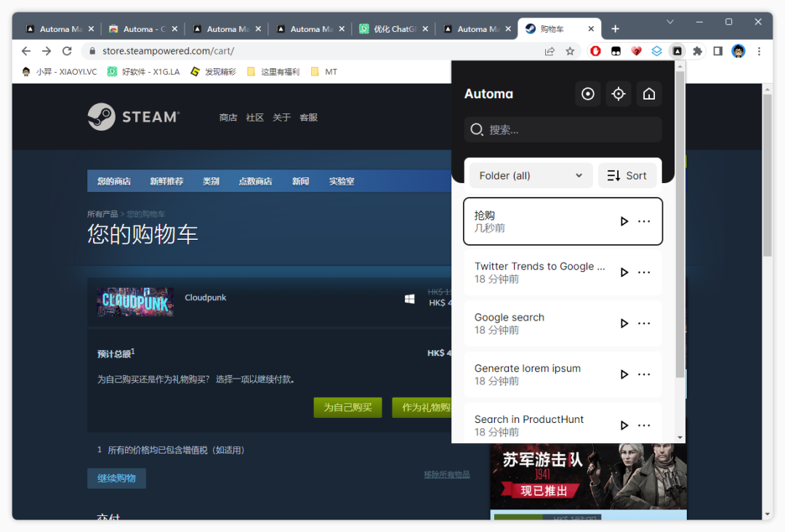
Task: Open Chrome three-dot menu
Action: (759, 51)
